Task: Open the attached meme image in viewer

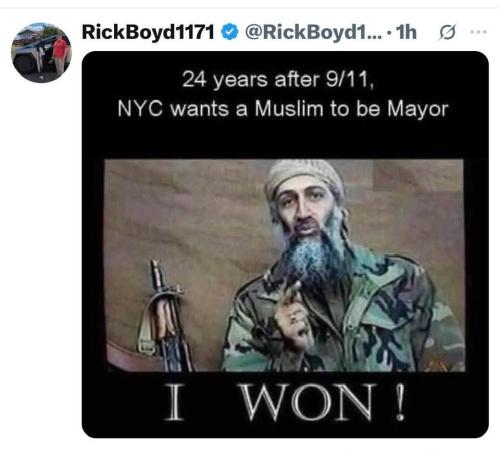Action: coord(285,244)
